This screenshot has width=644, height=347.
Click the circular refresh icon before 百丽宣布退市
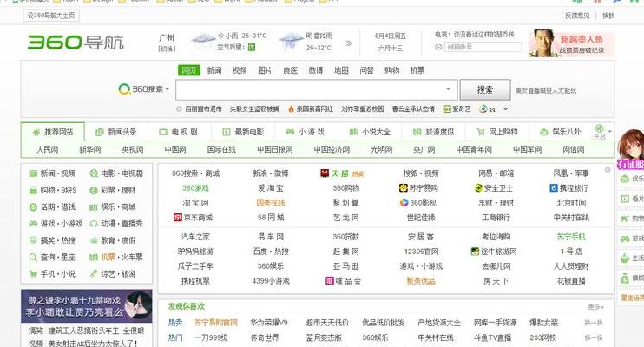click(x=179, y=108)
